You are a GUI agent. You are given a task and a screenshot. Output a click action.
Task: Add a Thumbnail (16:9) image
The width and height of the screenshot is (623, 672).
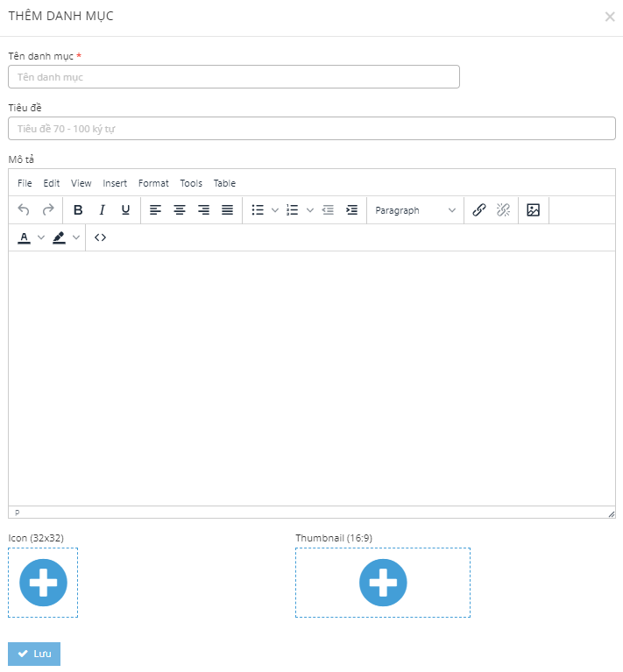tap(383, 583)
